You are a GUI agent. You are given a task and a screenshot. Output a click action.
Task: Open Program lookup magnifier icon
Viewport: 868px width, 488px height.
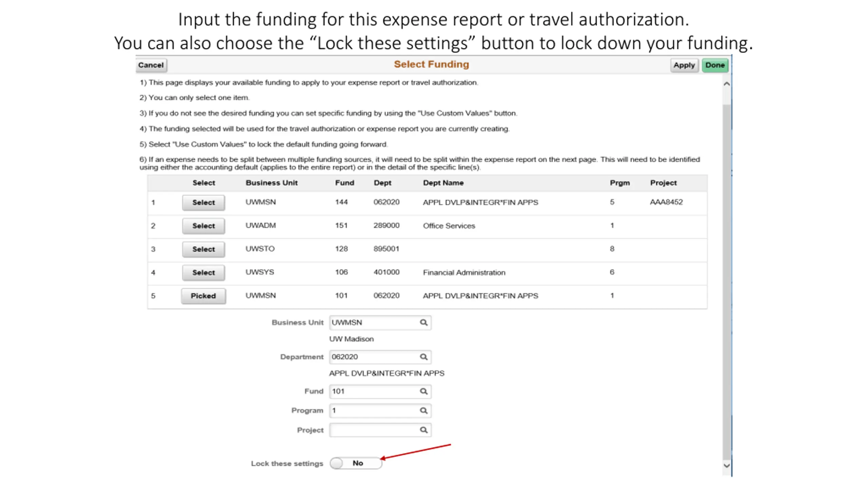click(x=423, y=411)
